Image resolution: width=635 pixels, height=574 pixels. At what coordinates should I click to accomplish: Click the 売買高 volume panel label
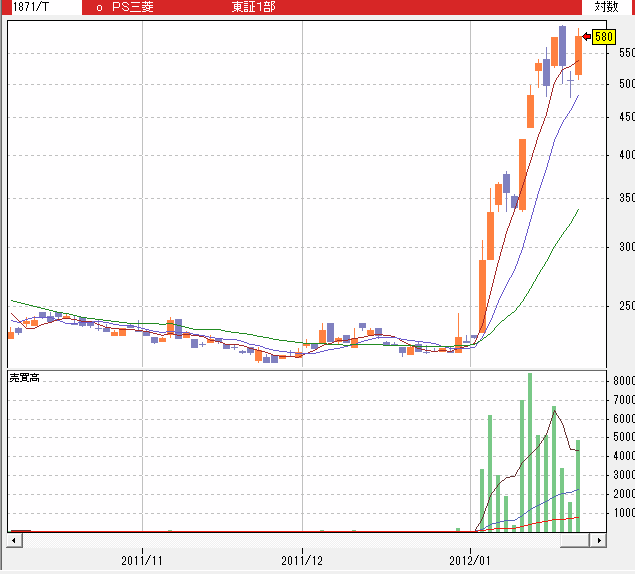point(24,378)
